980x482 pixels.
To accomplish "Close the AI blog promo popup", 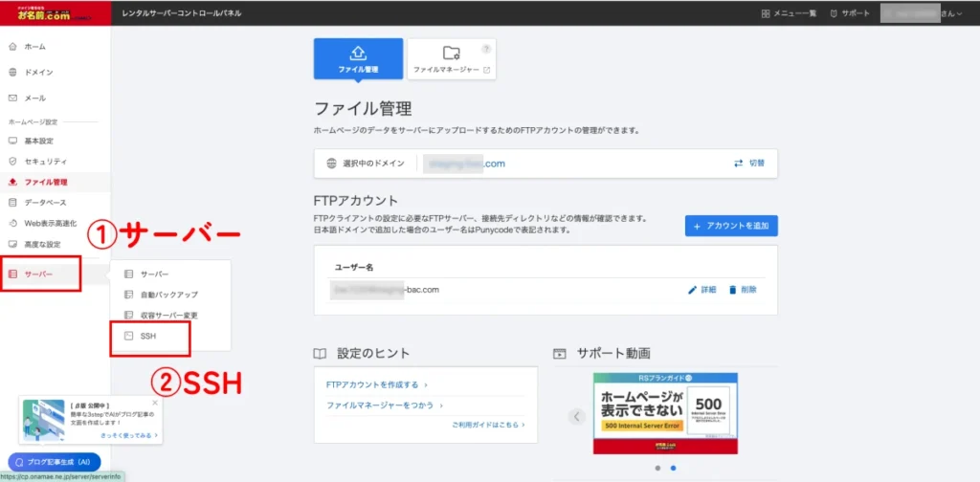I will (x=155, y=404).
